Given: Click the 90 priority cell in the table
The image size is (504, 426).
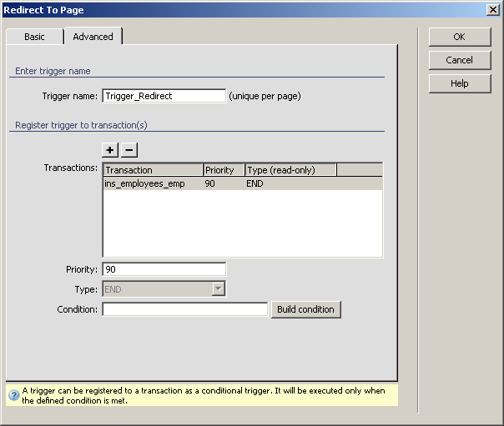Looking at the screenshot, I should coord(212,183).
